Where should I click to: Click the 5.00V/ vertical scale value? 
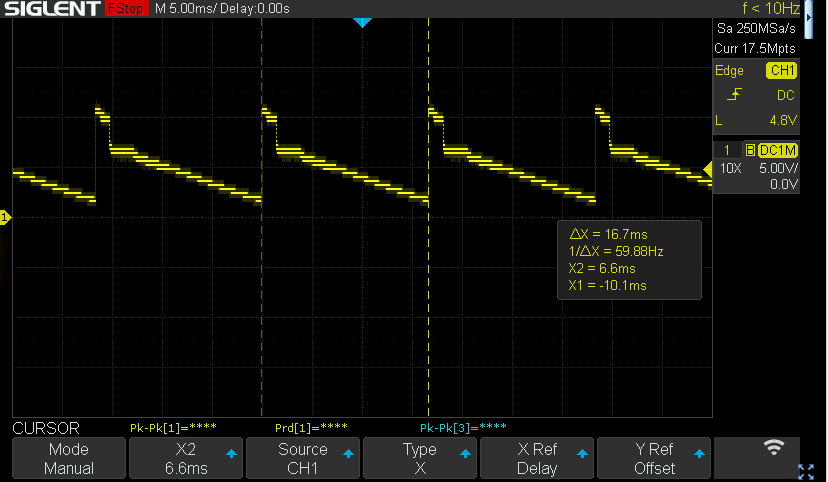(778, 168)
